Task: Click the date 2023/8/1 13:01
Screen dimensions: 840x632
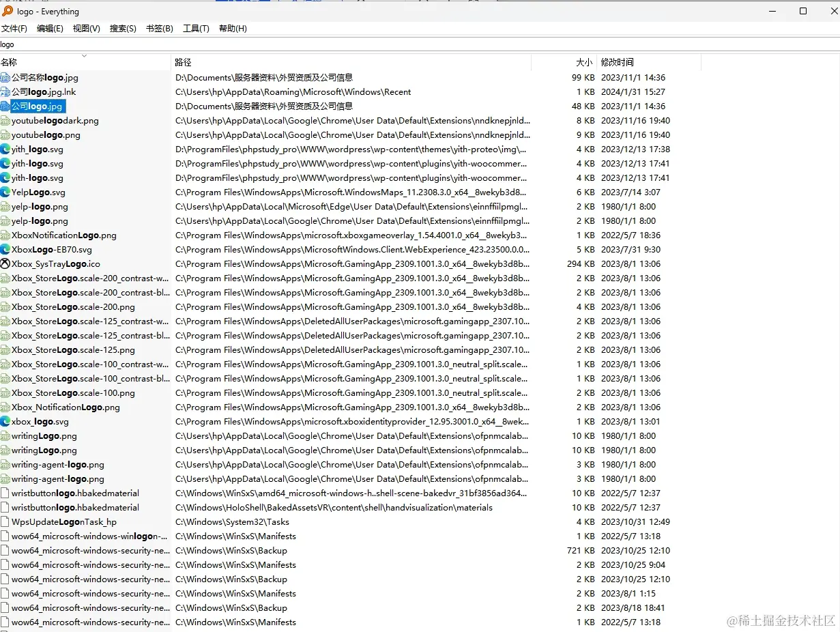Action: click(x=631, y=422)
